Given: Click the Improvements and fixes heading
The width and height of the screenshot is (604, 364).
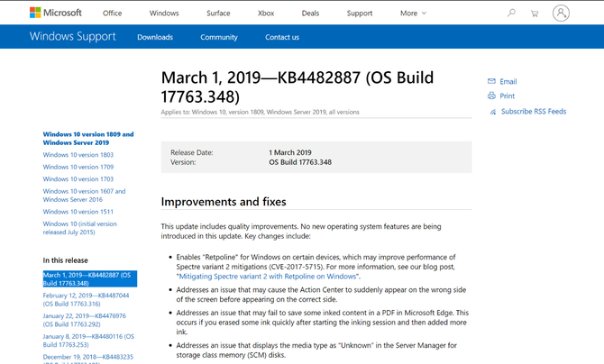Looking at the screenshot, I should click(x=224, y=202).
